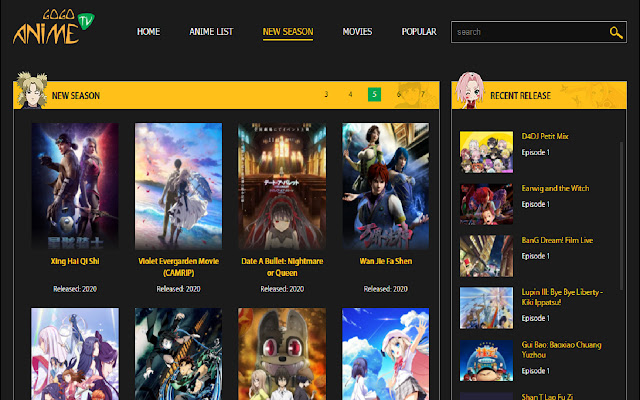The width and height of the screenshot is (640, 400).
Task: Open the Lupin III: Bye Bye Liberty thumbnail
Action: (x=487, y=308)
